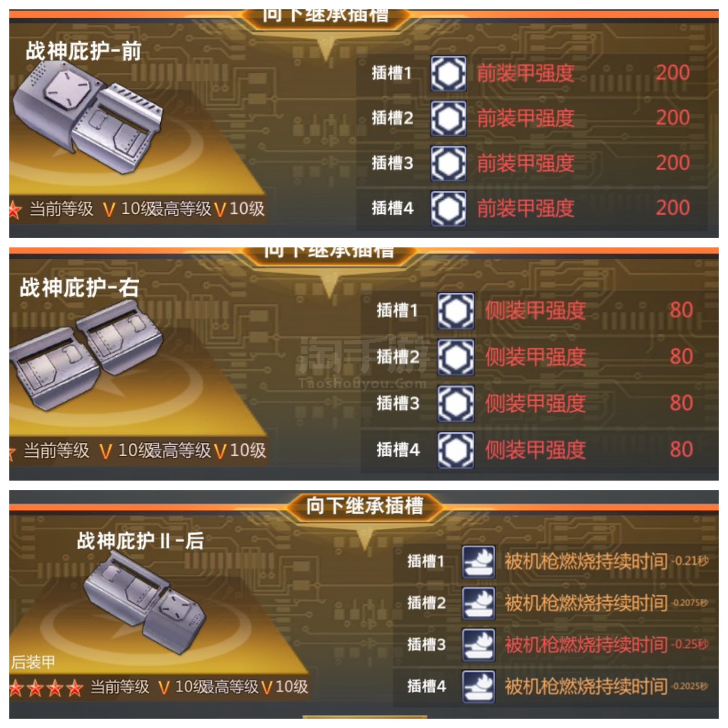This screenshot has height=728, width=728.
Task: Open the 向下继承插槽 header in bottom panel
Action: 364,506
